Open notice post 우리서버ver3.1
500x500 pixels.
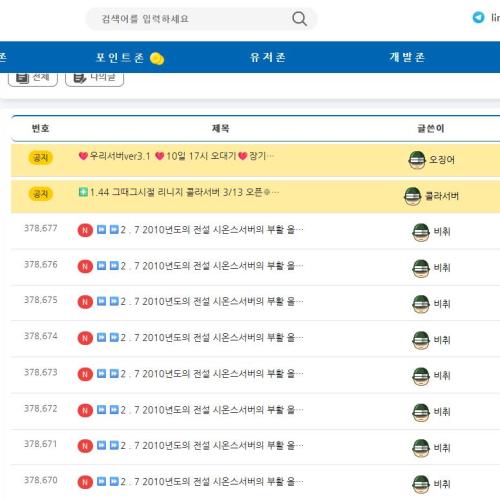point(177,156)
